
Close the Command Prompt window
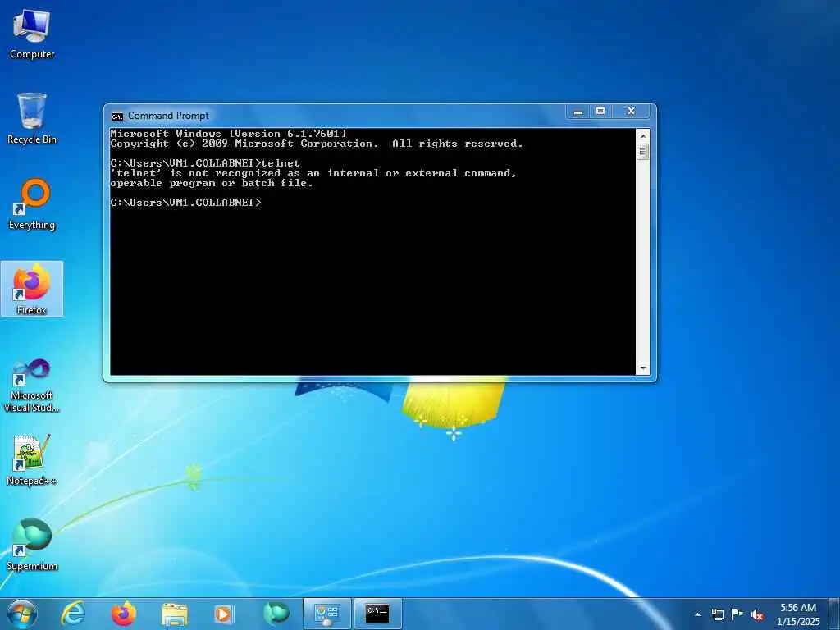point(631,112)
